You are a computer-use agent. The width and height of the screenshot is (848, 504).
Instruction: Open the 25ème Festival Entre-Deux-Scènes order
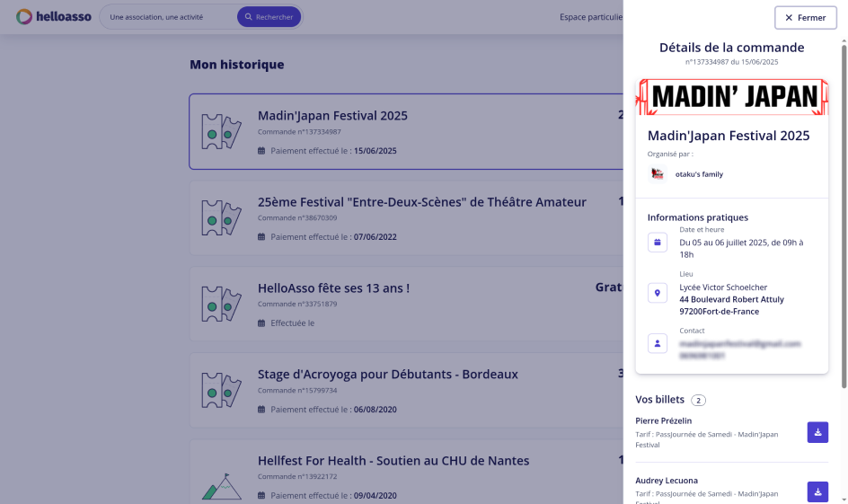[x=421, y=202]
